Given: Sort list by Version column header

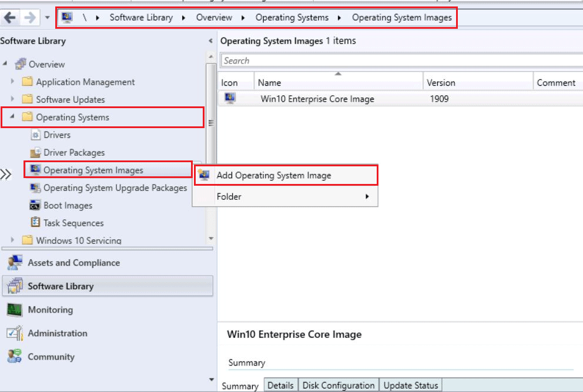Looking at the screenshot, I should click(478, 82).
